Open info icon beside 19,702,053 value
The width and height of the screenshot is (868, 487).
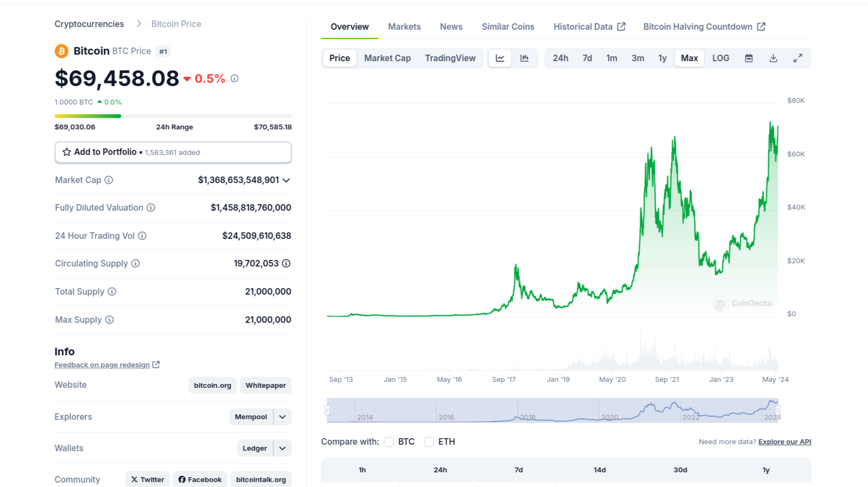coord(286,263)
